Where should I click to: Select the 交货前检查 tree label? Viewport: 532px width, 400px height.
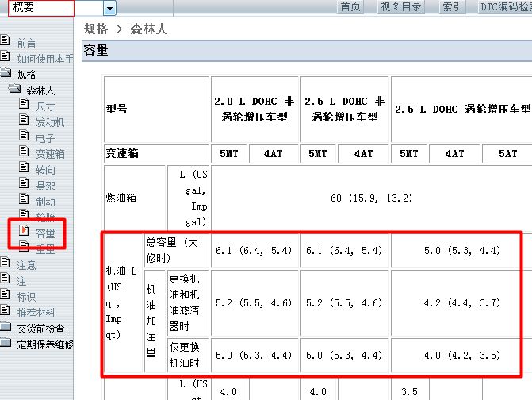click(x=40, y=329)
